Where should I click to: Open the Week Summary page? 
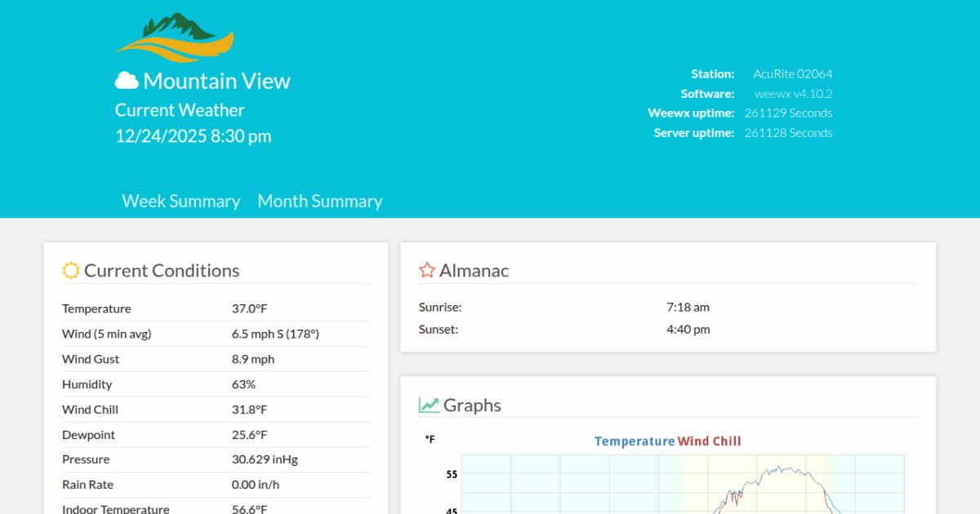(x=181, y=202)
